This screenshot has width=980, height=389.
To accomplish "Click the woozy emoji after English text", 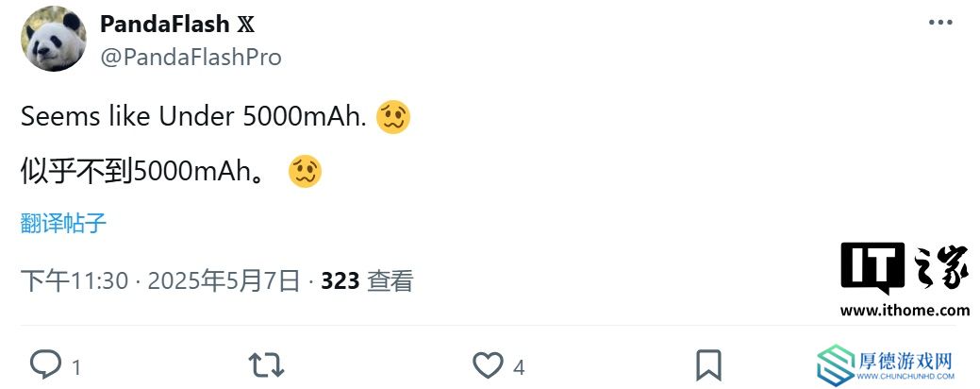I will tap(393, 117).
